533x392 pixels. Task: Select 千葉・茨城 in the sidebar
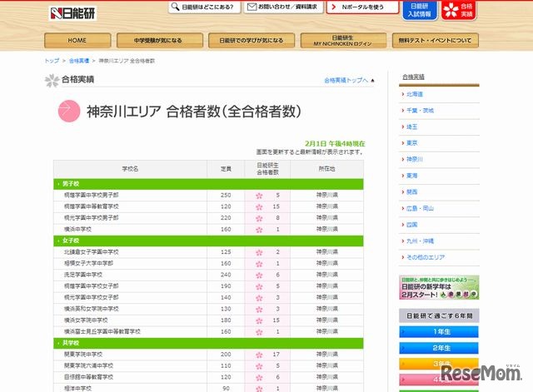420,111
